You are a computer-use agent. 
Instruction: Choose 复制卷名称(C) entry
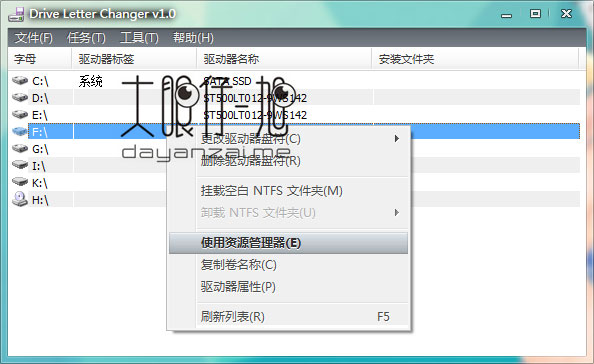click(289, 265)
